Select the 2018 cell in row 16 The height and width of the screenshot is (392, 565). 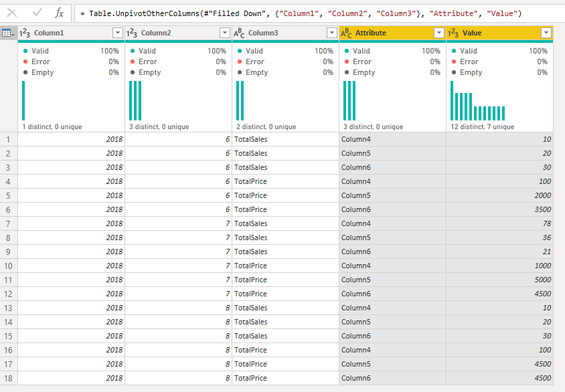point(71,350)
